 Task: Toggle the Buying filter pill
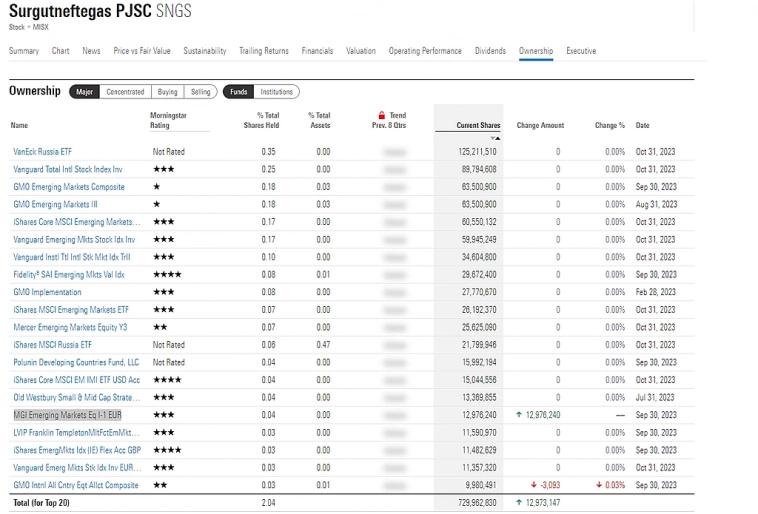(x=167, y=92)
